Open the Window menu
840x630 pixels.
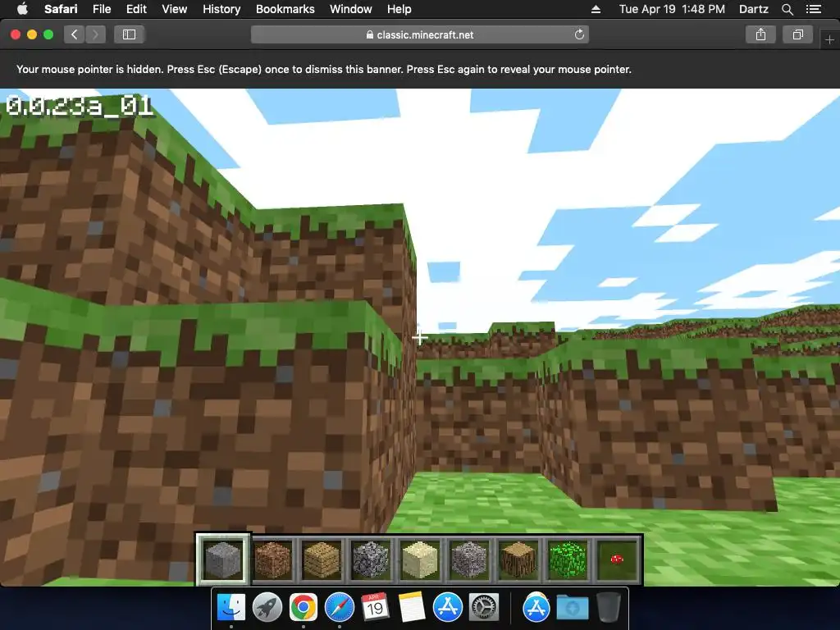click(x=351, y=9)
